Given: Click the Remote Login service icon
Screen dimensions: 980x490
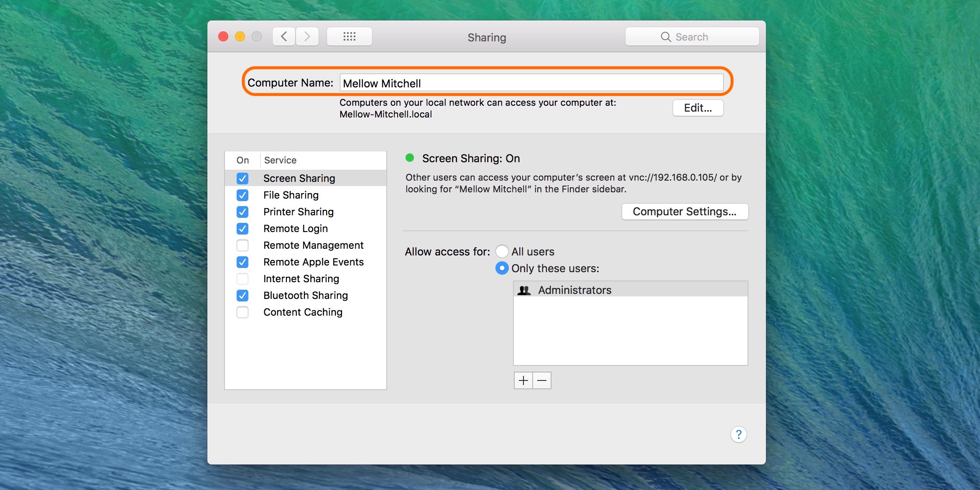Looking at the screenshot, I should (242, 228).
